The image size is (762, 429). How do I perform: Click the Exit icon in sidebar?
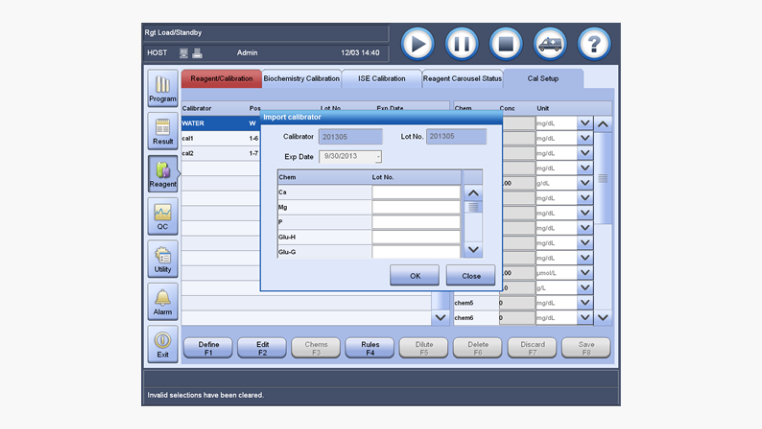point(162,344)
